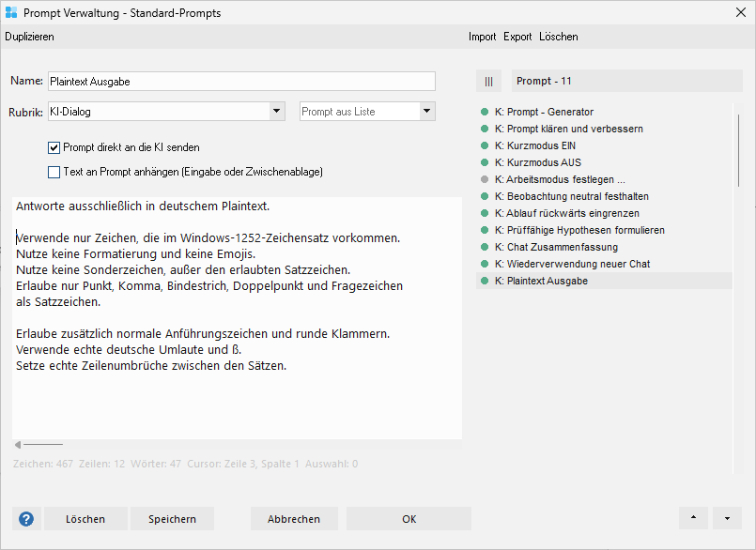Click into the Name input field
756x550 pixels.
[241, 82]
